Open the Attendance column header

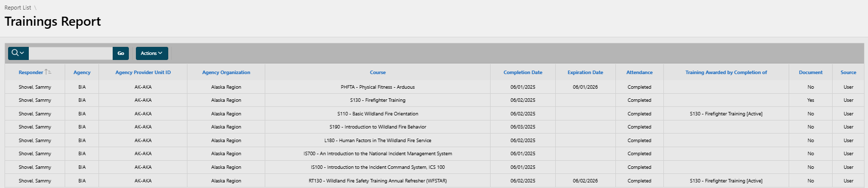pos(639,73)
